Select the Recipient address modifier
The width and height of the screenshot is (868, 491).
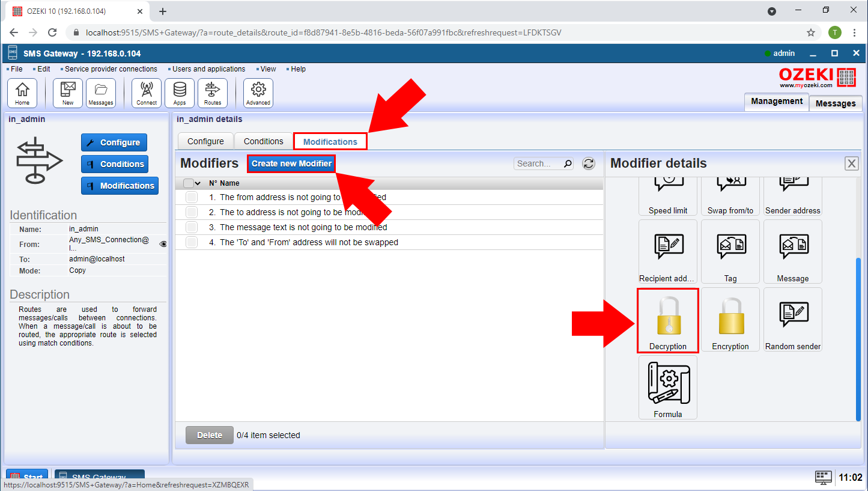(668, 251)
